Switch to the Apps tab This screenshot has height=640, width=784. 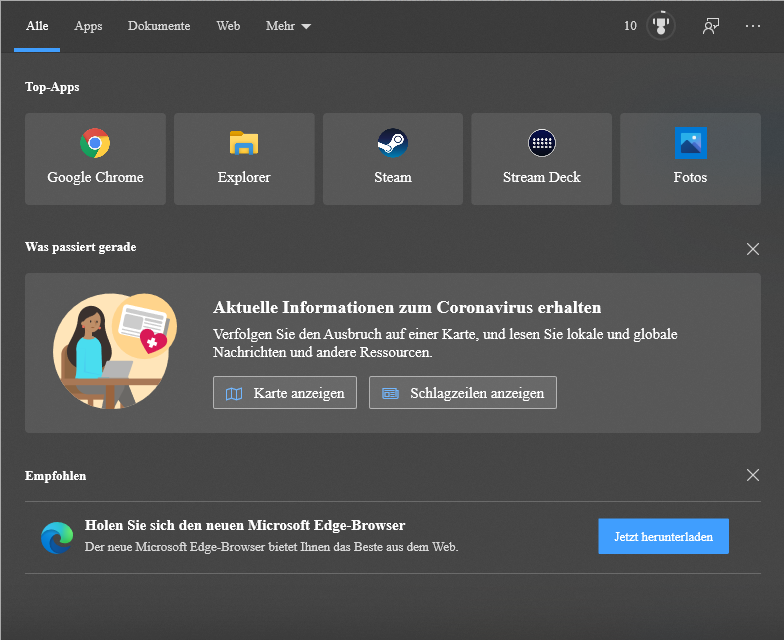pyautogui.click(x=88, y=26)
